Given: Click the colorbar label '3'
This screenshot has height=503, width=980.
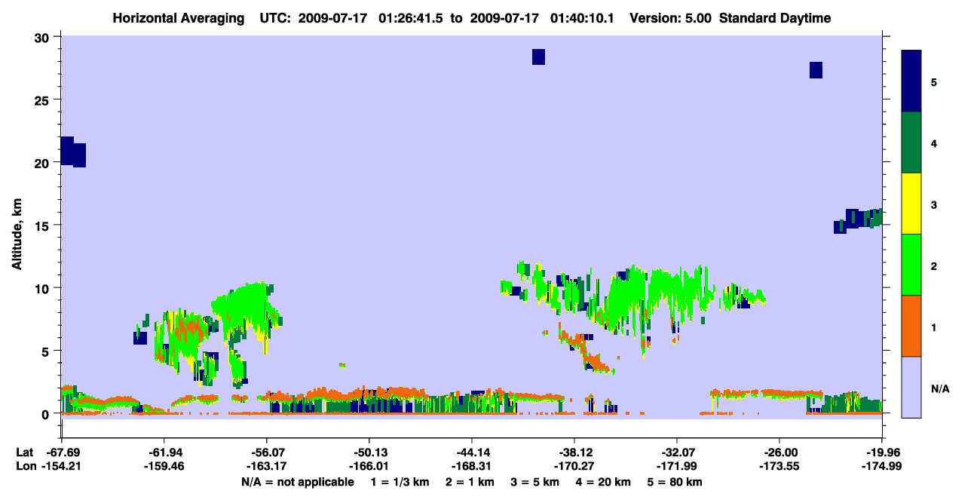Looking at the screenshot, I should point(934,204).
